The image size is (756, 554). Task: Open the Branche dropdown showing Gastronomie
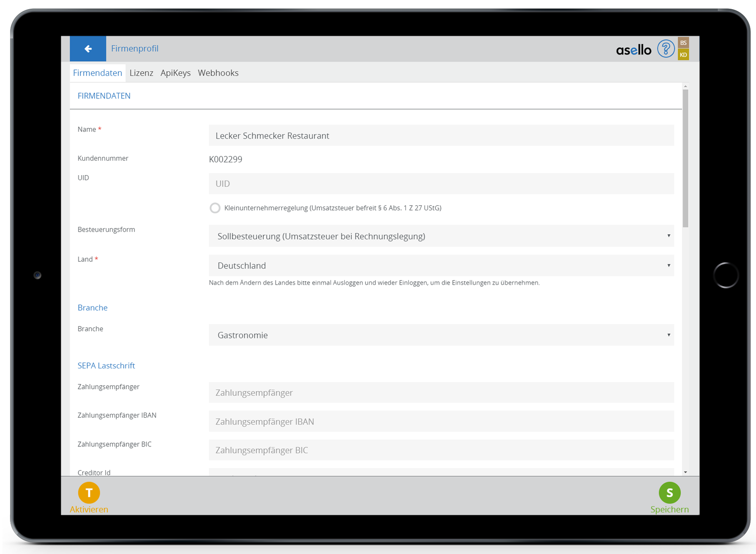coord(441,335)
